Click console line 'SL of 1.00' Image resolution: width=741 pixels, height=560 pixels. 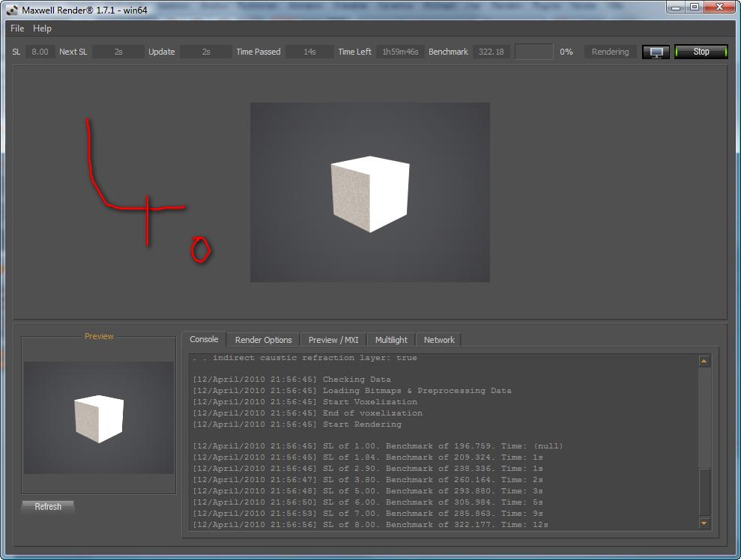coord(378,446)
